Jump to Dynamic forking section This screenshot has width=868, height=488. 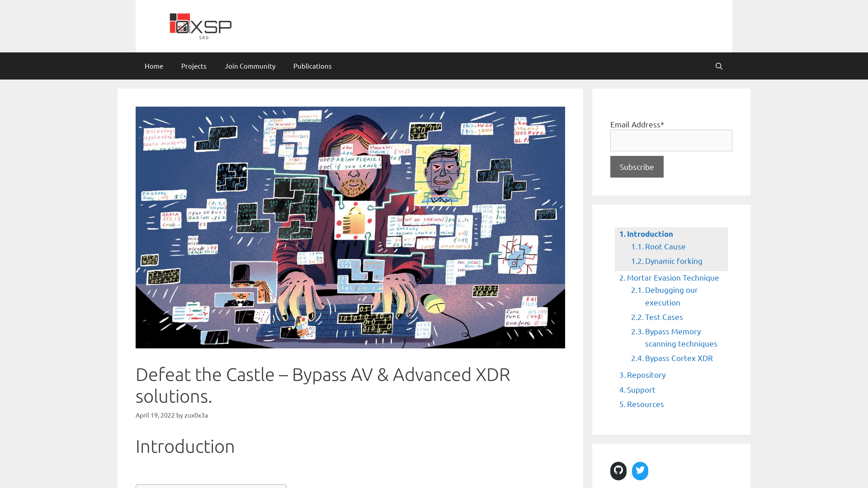(x=667, y=261)
